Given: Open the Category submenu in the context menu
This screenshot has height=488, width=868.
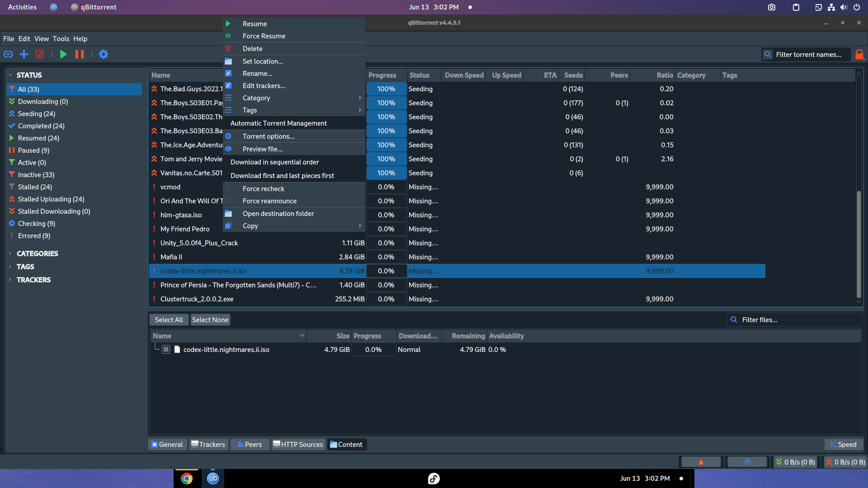Looking at the screenshot, I should point(294,98).
